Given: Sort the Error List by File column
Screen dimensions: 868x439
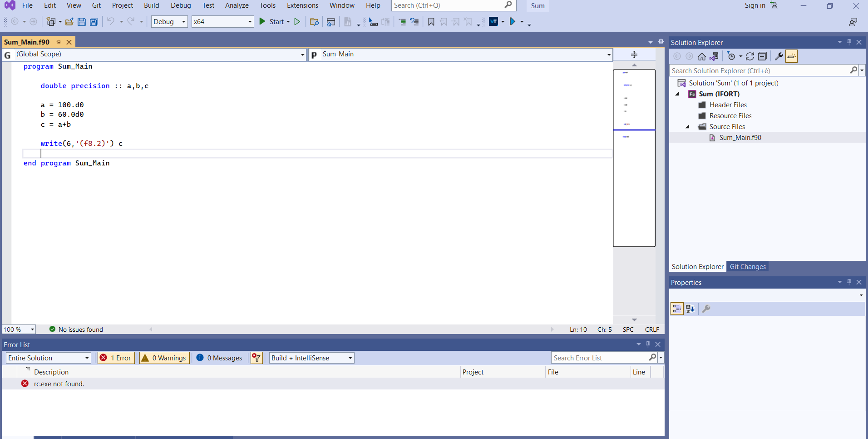Looking at the screenshot, I should point(587,372).
